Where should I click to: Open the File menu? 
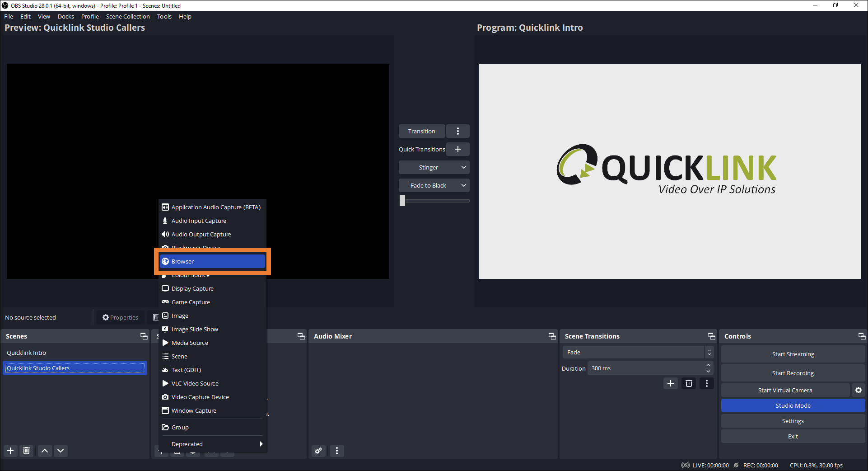(9, 16)
